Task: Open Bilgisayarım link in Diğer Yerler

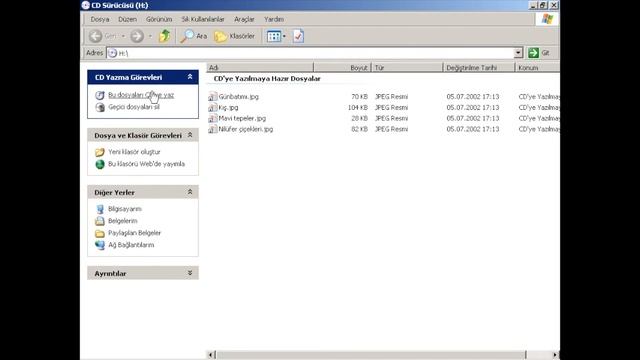Action: [124, 209]
